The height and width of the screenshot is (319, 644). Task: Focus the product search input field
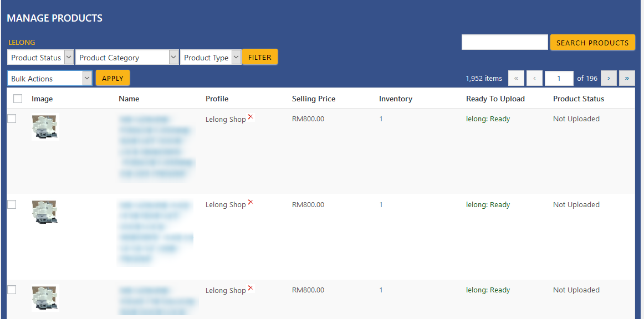click(505, 42)
